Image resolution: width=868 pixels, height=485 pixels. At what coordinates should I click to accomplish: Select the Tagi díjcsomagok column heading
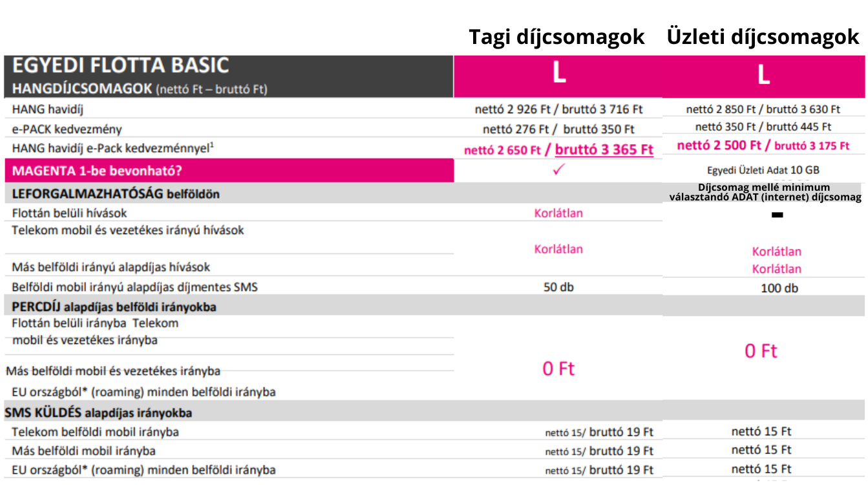tap(557, 38)
